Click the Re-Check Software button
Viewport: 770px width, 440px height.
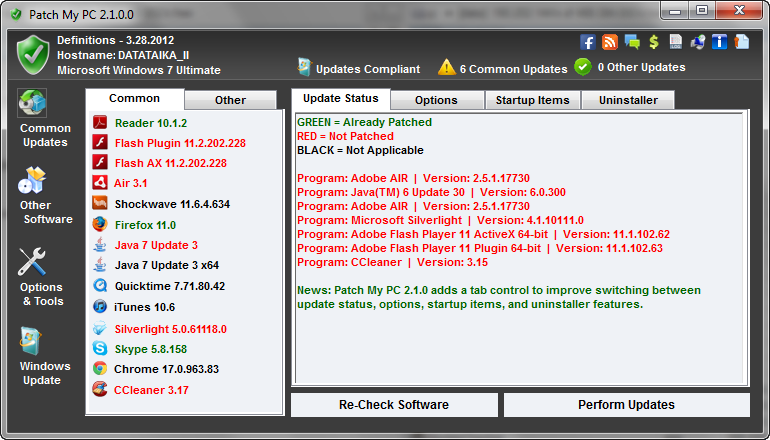(x=394, y=405)
